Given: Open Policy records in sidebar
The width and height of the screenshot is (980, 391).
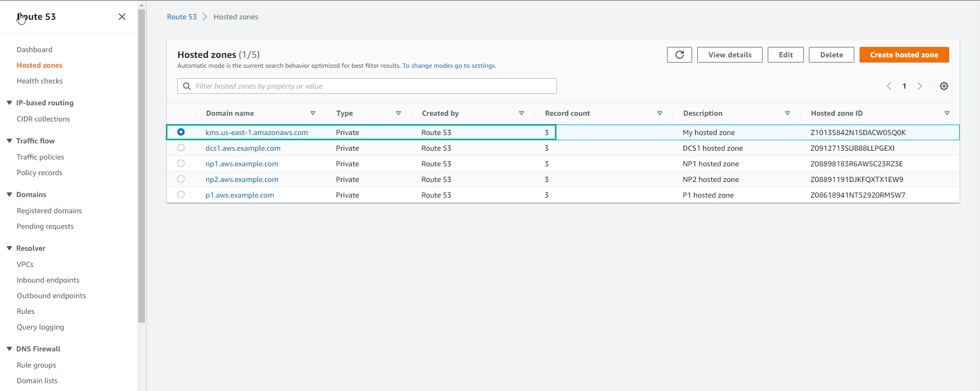Looking at the screenshot, I should pos(39,173).
